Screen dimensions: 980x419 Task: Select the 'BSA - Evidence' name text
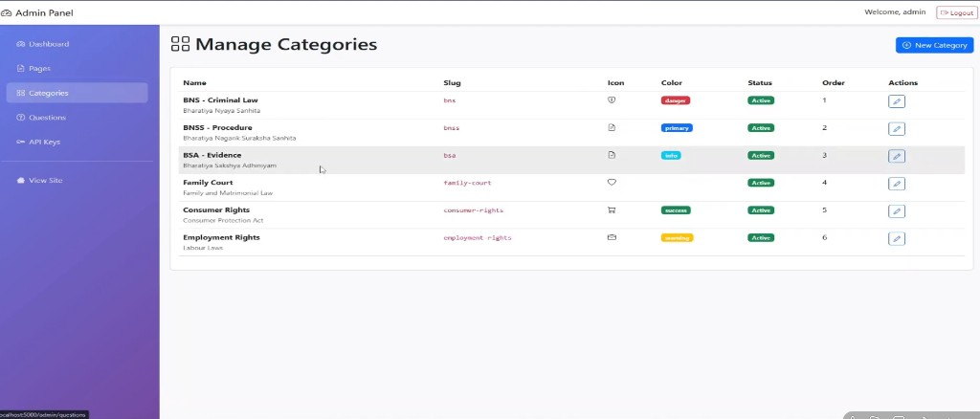[x=212, y=155]
